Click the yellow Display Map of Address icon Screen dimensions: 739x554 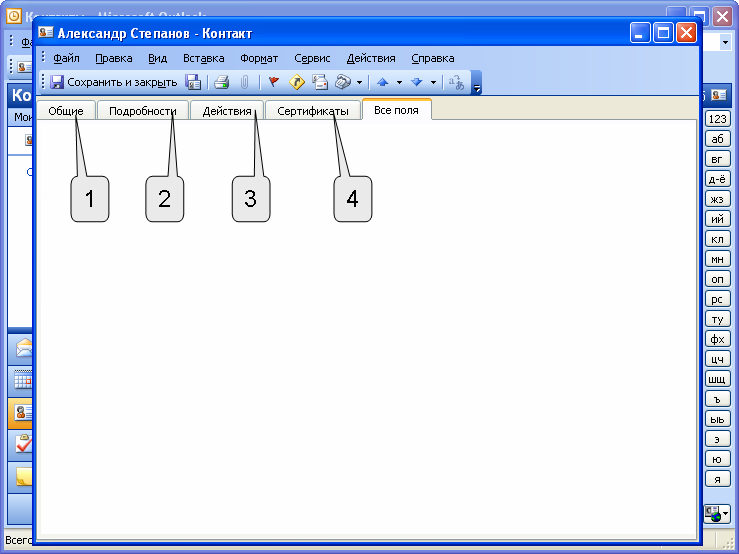[297, 82]
